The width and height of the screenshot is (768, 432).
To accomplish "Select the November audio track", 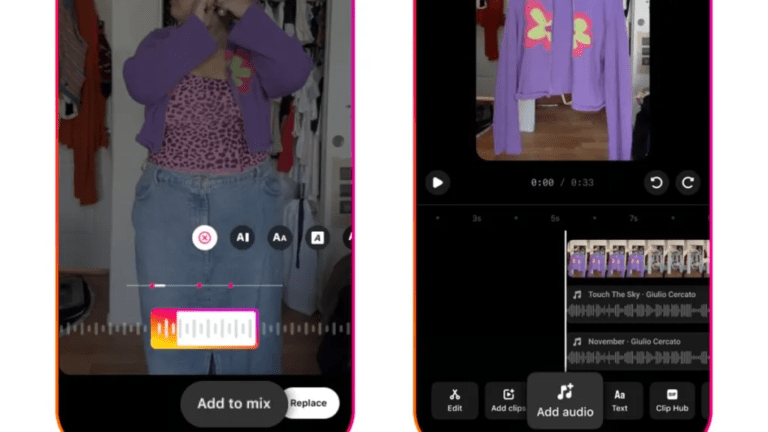I will point(638,351).
